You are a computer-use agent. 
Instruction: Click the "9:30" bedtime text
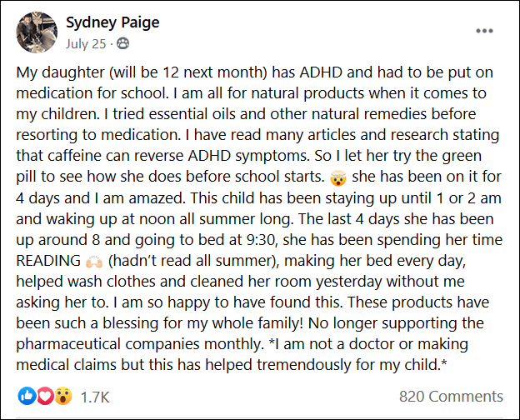coord(262,240)
